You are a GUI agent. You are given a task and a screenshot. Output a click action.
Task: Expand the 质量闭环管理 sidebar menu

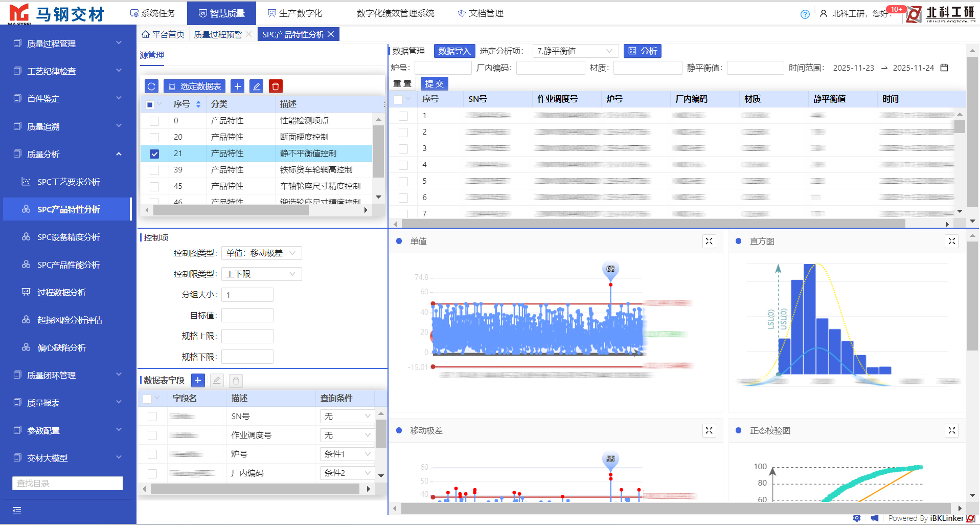(67, 375)
